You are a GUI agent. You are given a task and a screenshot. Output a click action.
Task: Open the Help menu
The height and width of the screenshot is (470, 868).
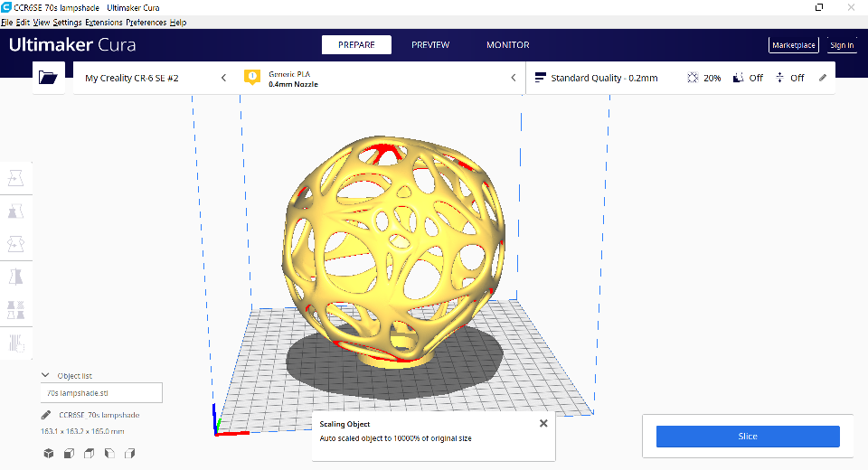(178, 22)
